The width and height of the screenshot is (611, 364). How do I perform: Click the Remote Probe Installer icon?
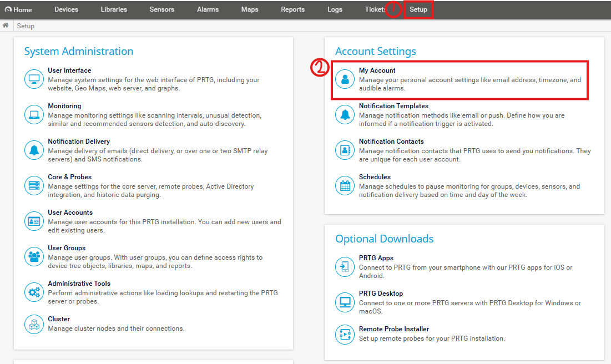[345, 335]
